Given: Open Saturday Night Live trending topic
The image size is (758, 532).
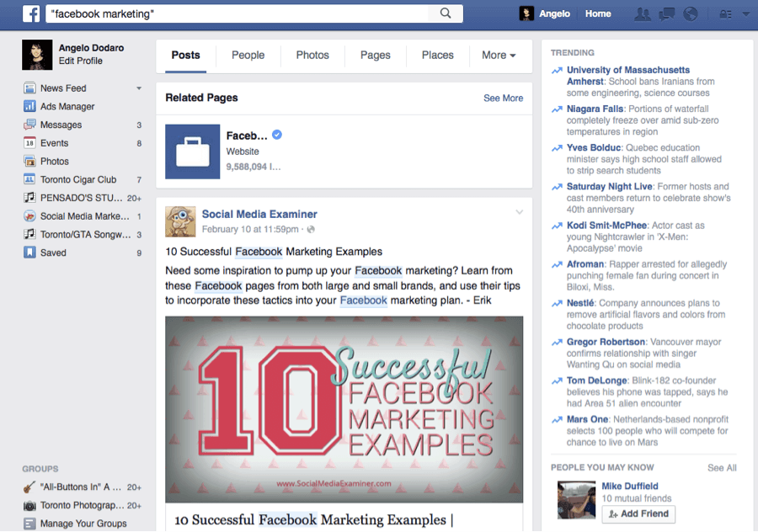Looking at the screenshot, I should pyautogui.click(x=610, y=187).
